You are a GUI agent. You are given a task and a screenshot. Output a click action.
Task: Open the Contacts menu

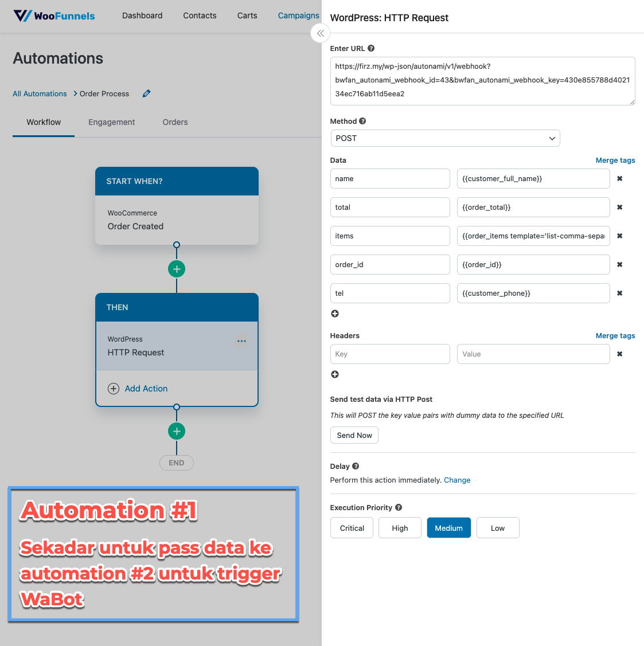[200, 15]
